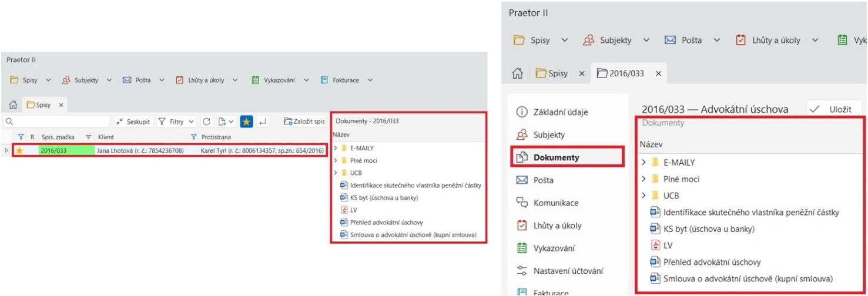This screenshot has height=296, width=868.
Task: Toggle favorite star on the 2016/033 row
Action: [x=19, y=151]
